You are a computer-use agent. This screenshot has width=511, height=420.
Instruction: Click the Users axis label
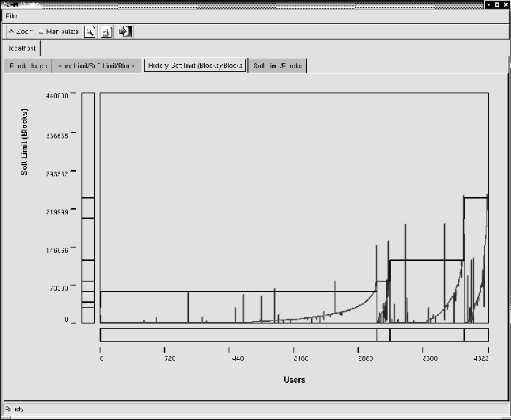click(293, 380)
